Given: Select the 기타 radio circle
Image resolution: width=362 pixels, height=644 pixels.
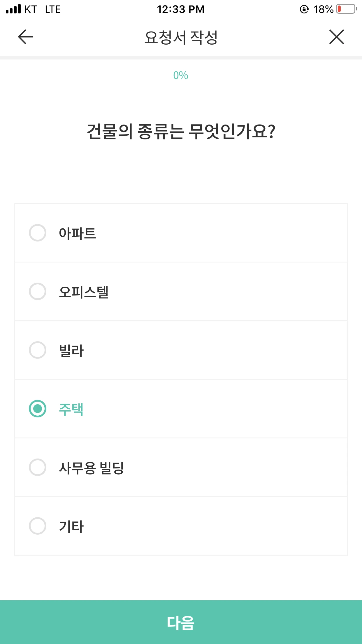Looking at the screenshot, I should click(38, 526).
